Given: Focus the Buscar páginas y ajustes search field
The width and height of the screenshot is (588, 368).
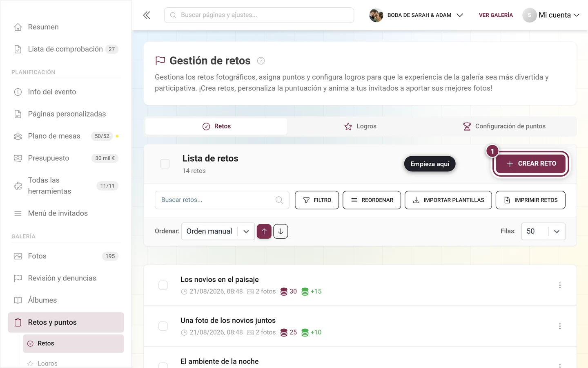Looking at the screenshot, I should 259,15.
